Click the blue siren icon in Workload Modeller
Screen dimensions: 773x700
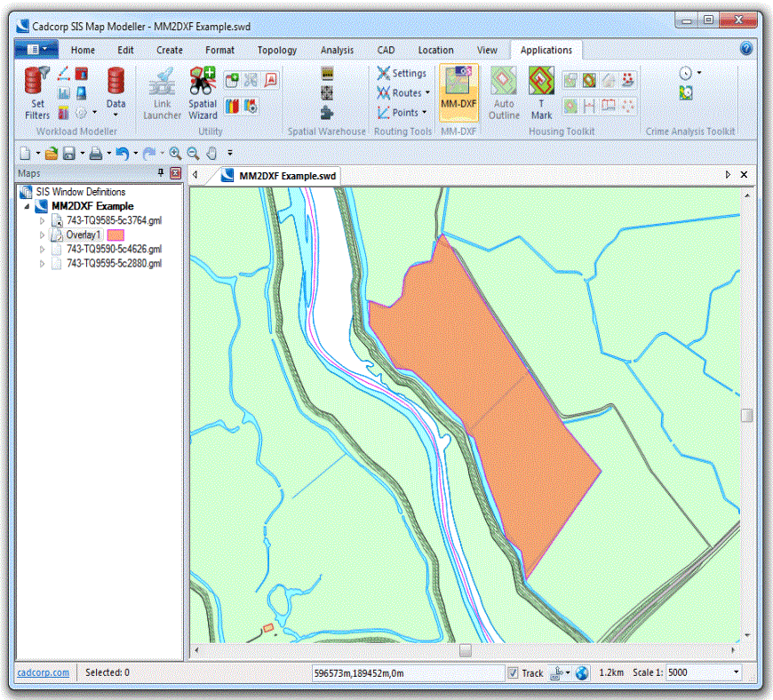82,93
